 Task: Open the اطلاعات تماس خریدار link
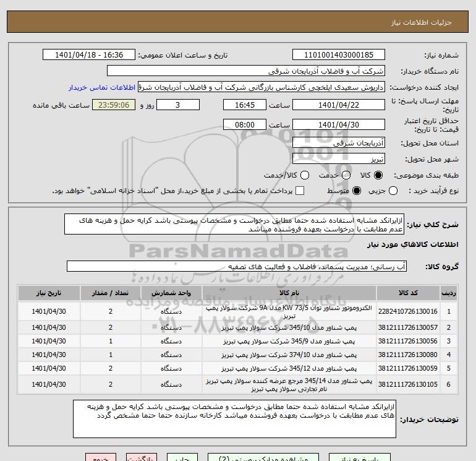102,87
